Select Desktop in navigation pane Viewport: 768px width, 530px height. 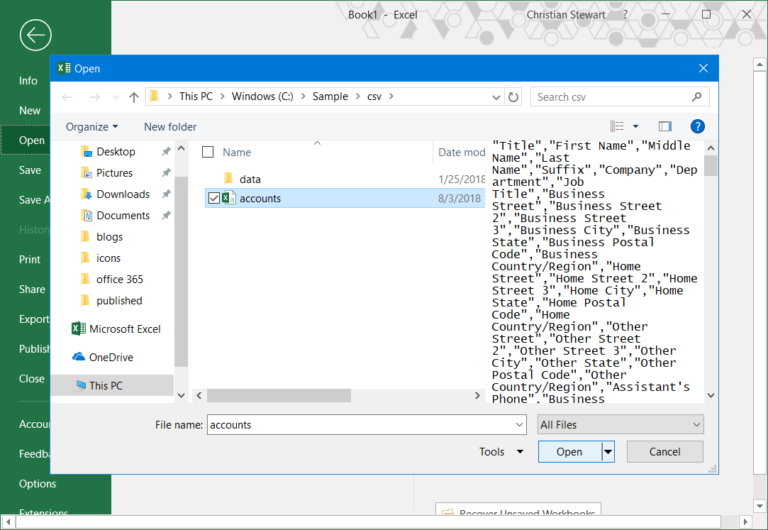click(116, 151)
